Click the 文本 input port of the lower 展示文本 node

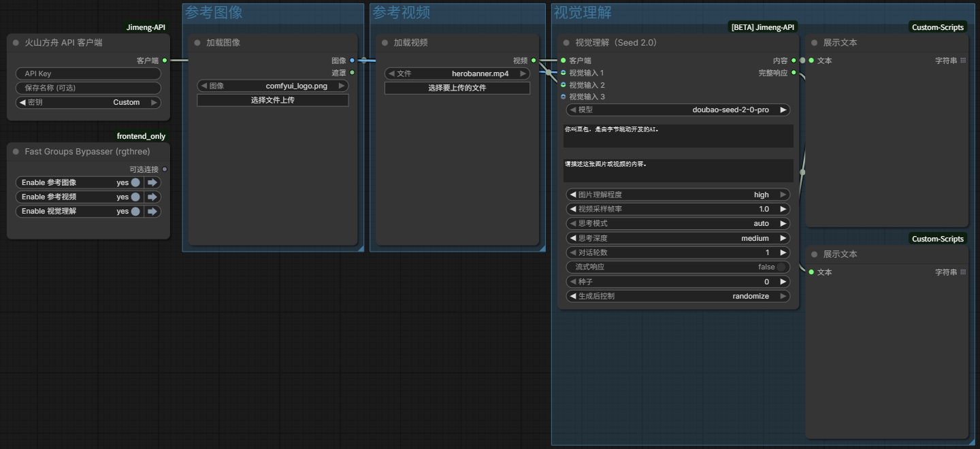click(811, 272)
